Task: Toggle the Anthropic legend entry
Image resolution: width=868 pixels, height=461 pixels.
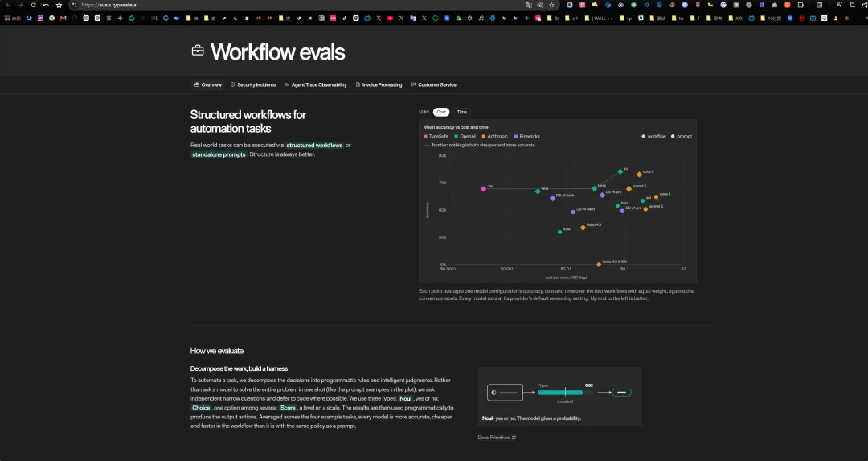Action: coord(495,136)
